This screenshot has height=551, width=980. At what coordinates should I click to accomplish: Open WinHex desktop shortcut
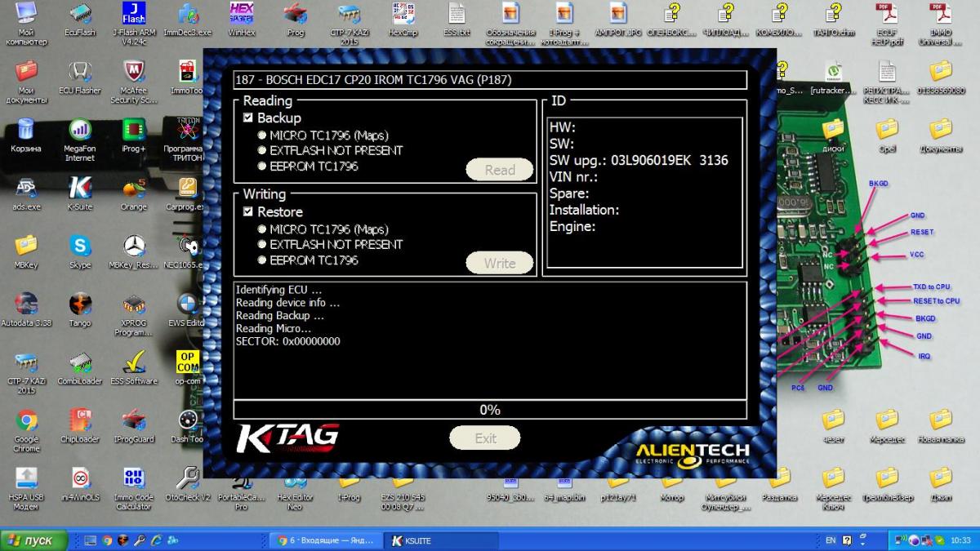tap(241, 19)
